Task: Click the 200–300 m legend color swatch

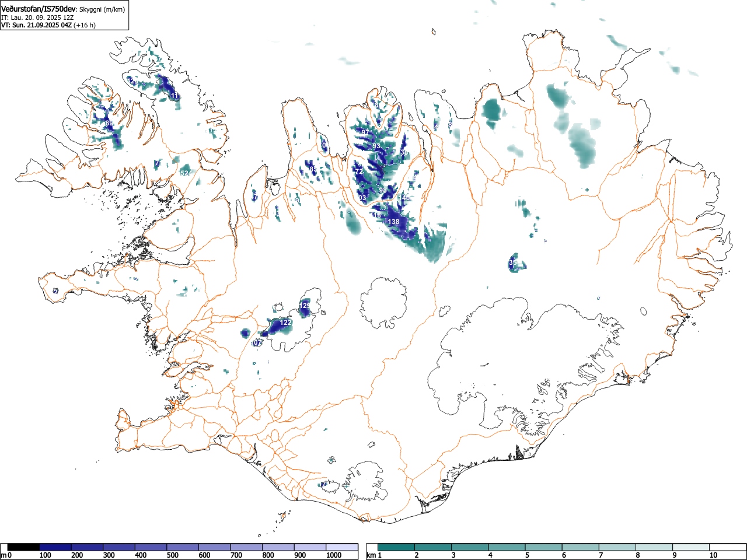Action: [x=88, y=547]
